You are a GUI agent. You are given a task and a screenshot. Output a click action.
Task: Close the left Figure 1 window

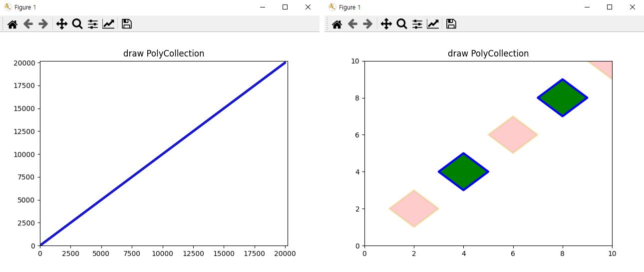308,7
